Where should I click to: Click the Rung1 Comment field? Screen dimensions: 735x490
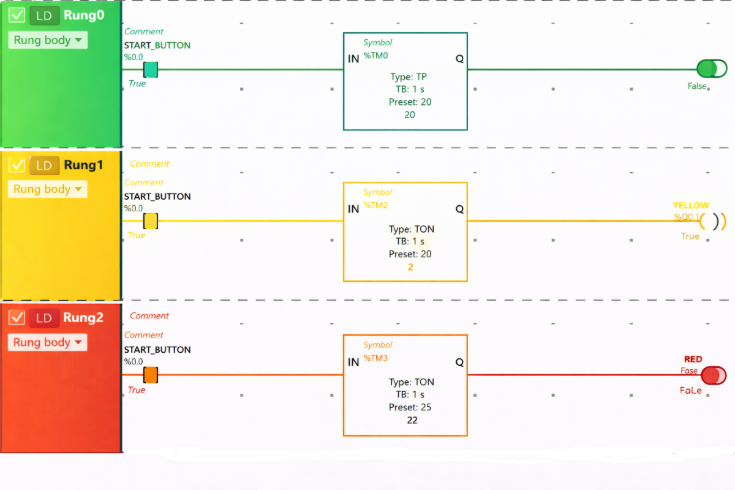click(149, 164)
